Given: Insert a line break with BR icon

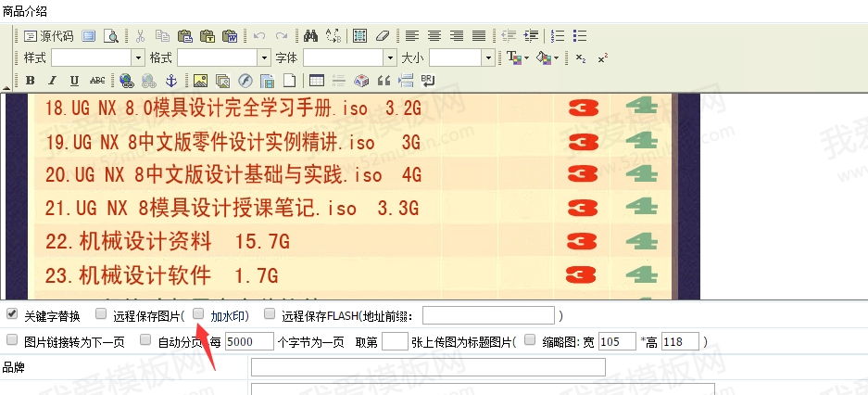Looking at the screenshot, I should (428, 81).
